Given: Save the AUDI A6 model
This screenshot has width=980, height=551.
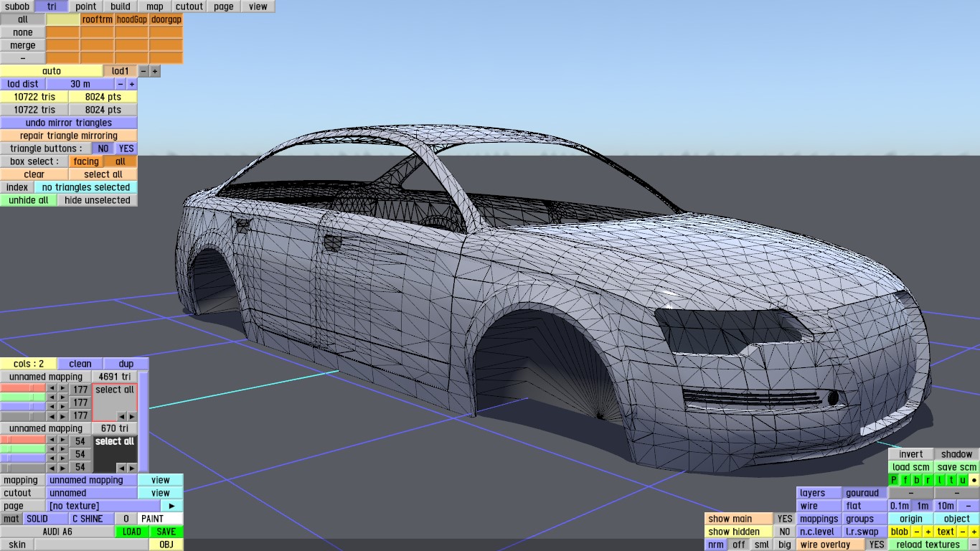Looking at the screenshot, I should point(166,532).
